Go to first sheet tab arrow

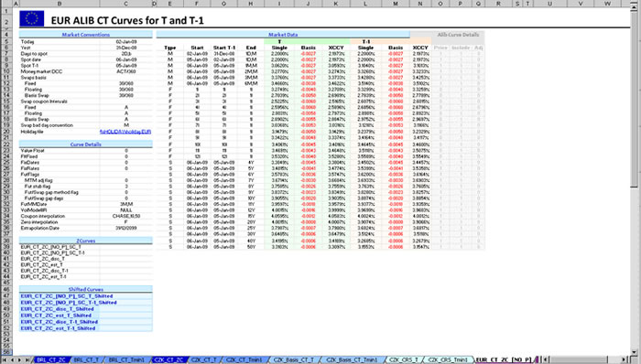click(x=5, y=360)
